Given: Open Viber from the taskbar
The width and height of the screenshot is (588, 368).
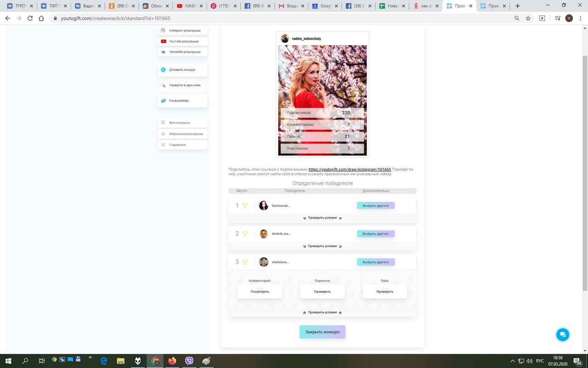Looking at the screenshot, I should pos(189,361).
